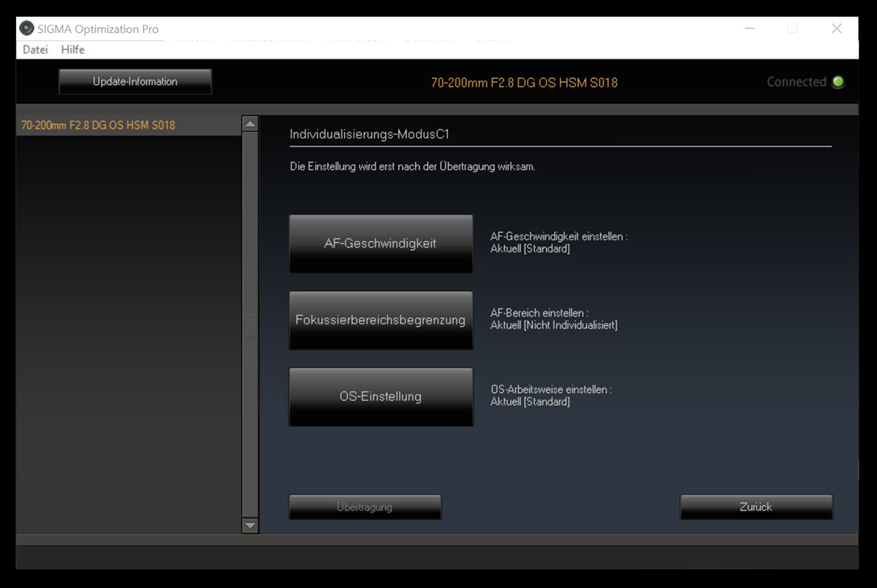Click the orange lens name in header bar

(x=524, y=83)
